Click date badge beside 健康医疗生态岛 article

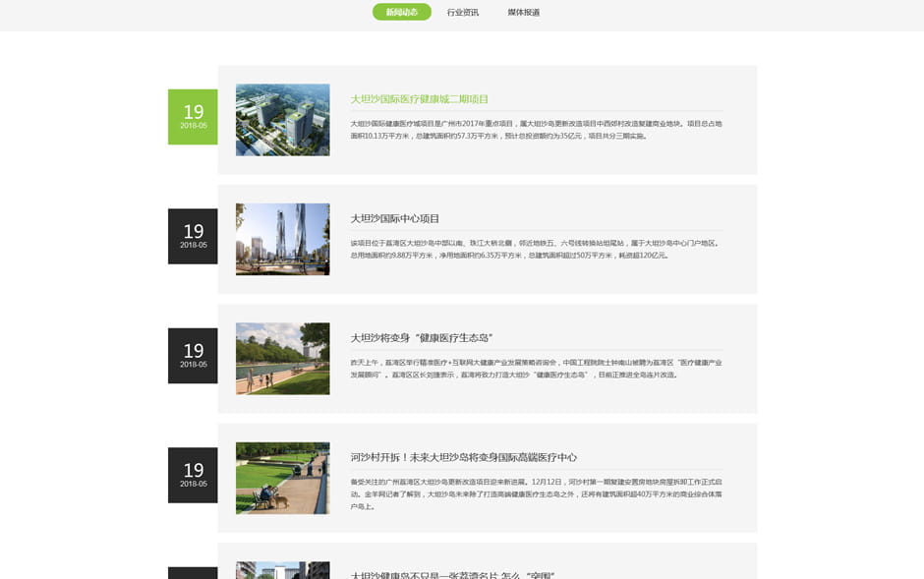click(193, 356)
